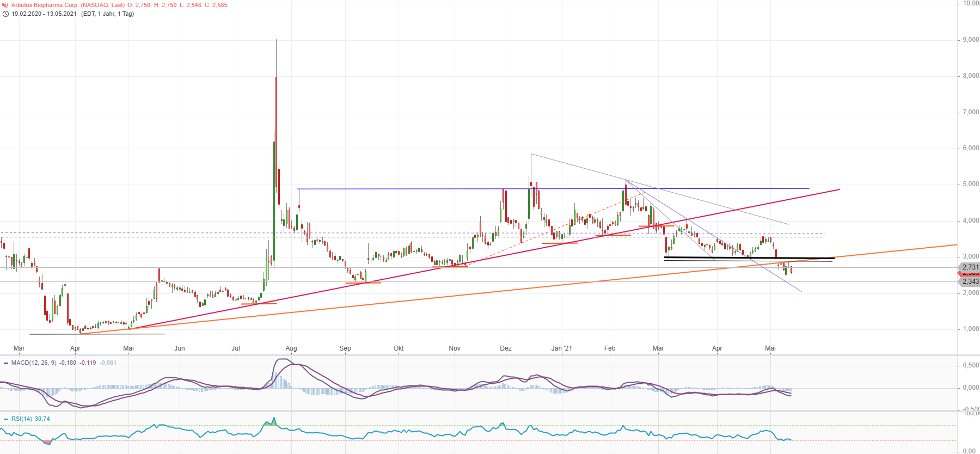Click the Aug label on time axis
This screenshot has width=980, height=454.
tap(291, 348)
